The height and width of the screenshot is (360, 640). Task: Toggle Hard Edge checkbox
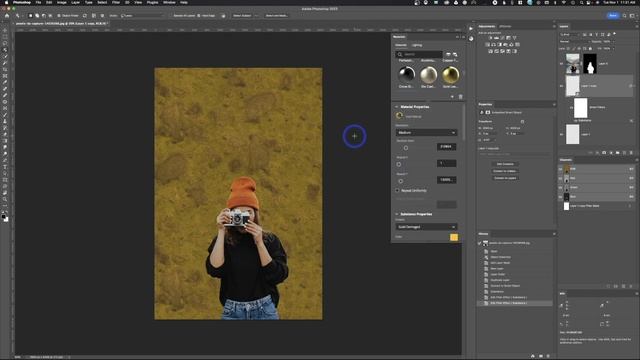point(200,16)
